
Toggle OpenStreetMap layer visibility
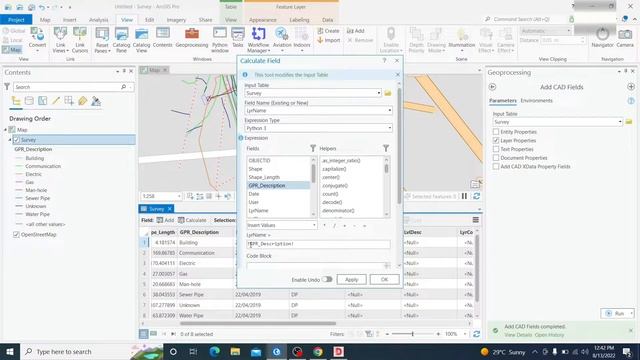click(16, 235)
